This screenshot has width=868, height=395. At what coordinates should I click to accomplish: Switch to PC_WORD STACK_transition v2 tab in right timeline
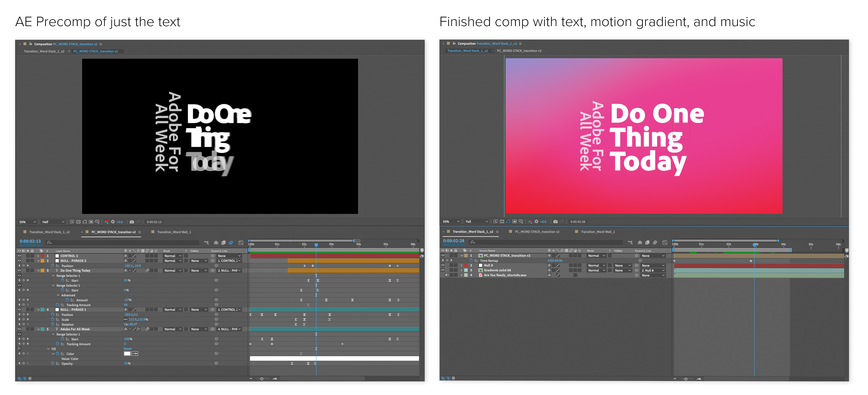(537, 232)
